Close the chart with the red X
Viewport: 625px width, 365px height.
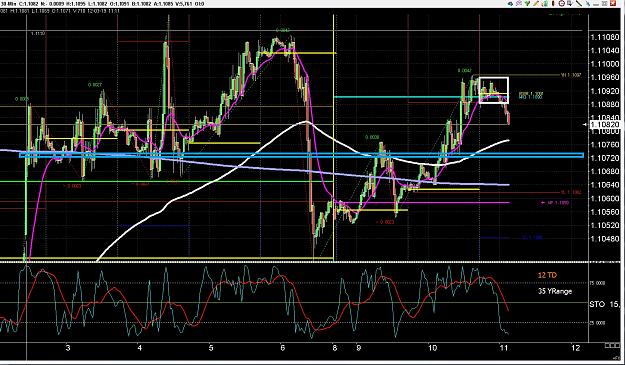[613, 4]
